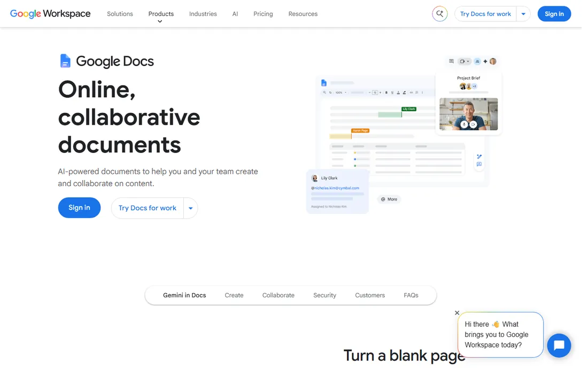The height and width of the screenshot is (368, 588).
Task: Close the chat greeting popup
Action: (x=457, y=312)
